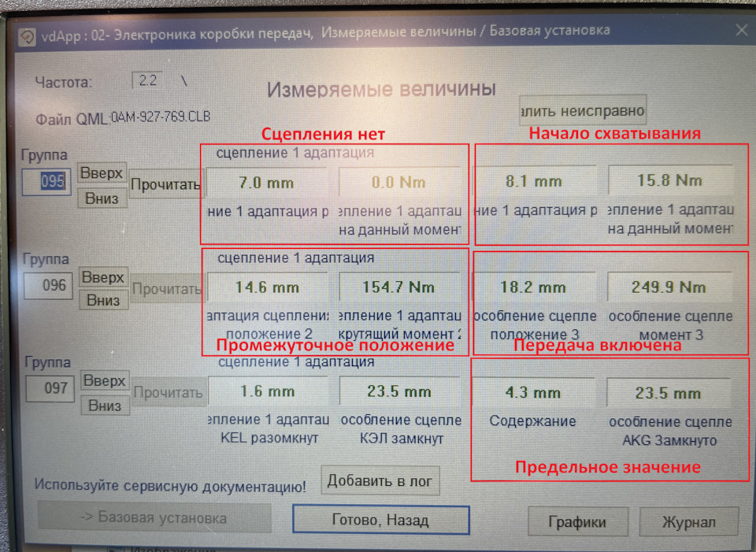
Task: Click Прочитать button for group 096
Action: tap(166, 288)
